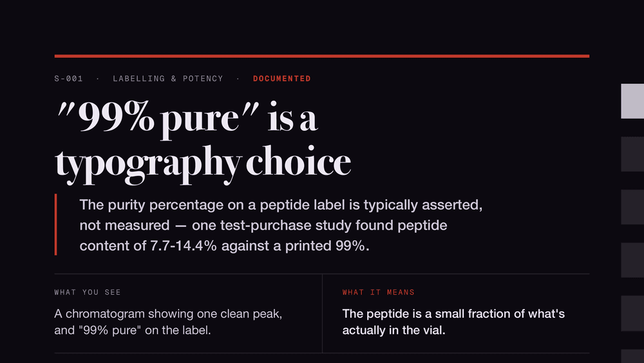This screenshot has width=644, height=363.
Task: Select the "small fraction" explanation text
Action: click(x=453, y=322)
